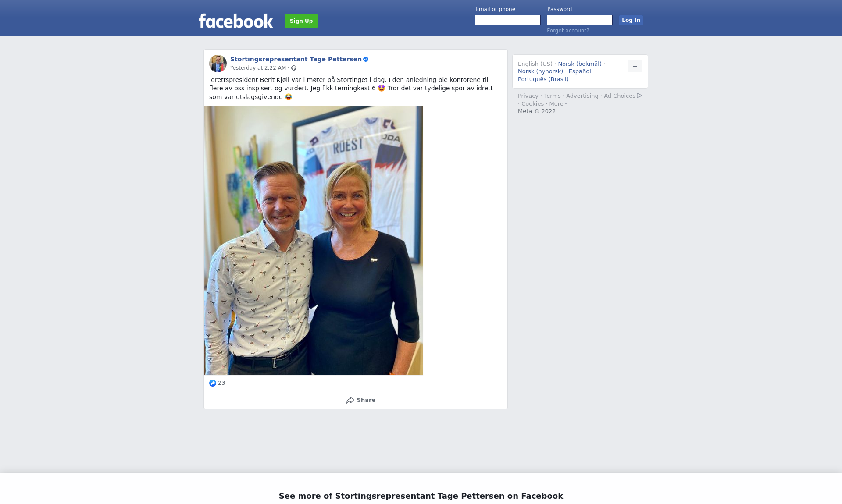Image resolution: width=842 pixels, height=504 pixels.
Task: Click the Share arrow icon
Action: [350, 400]
